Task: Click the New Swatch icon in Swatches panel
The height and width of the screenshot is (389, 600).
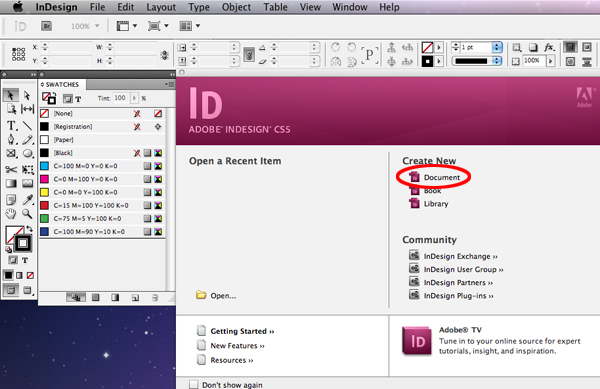Action: (135, 298)
